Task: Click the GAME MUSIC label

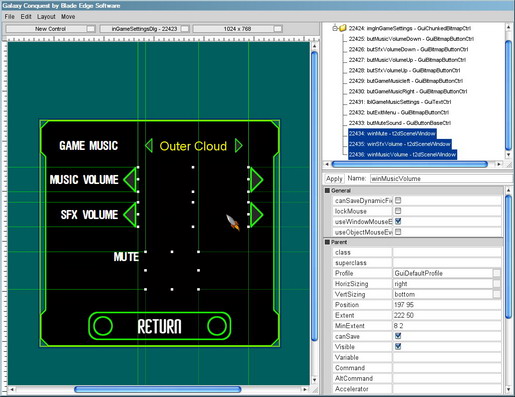Action: coord(89,146)
